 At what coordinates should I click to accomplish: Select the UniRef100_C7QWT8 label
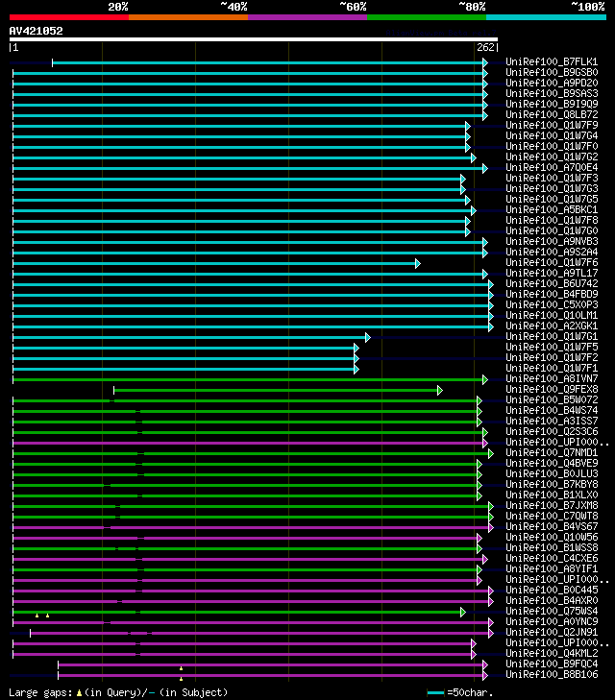[x=552, y=516]
